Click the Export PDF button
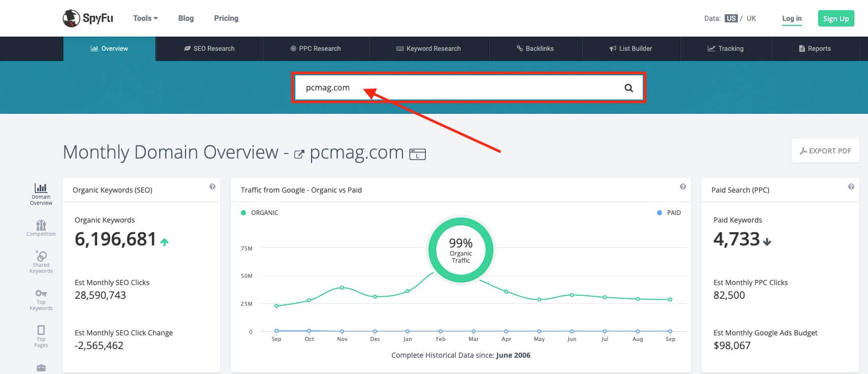The image size is (868, 374). (x=825, y=151)
